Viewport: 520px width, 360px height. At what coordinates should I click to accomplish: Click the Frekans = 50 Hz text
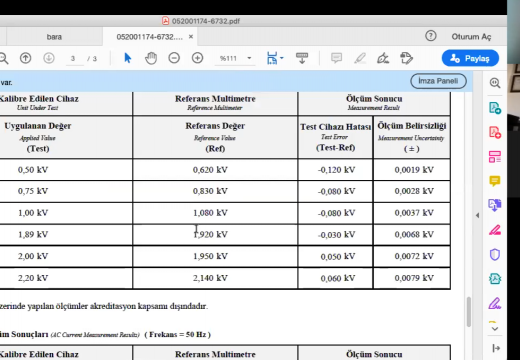pyautogui.click(x=177, y=334)
